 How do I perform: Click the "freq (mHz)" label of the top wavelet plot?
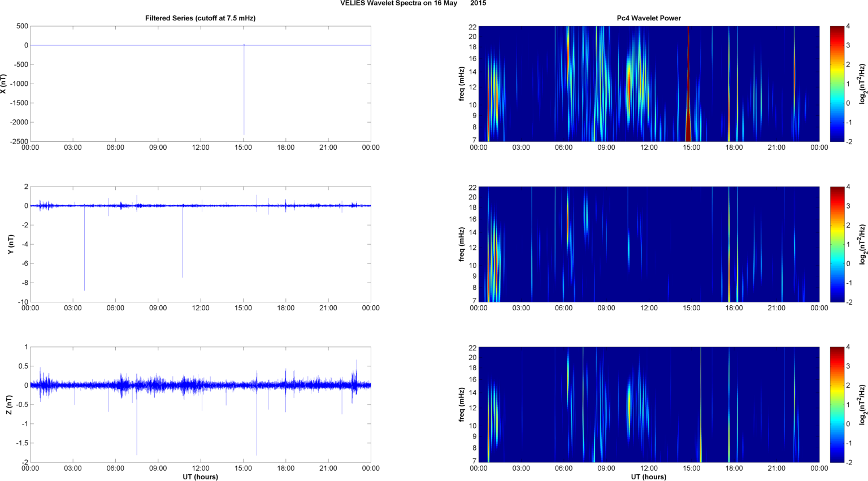pos(462,84)
